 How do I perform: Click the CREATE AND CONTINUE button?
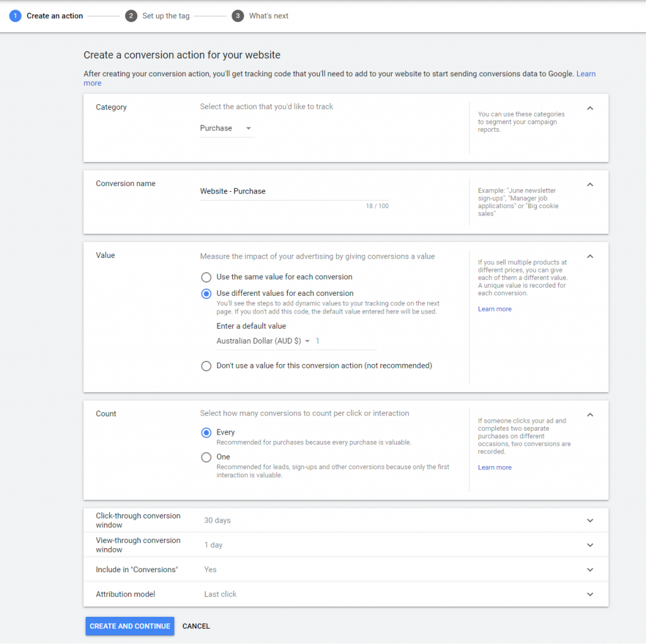tap(130, 626)
